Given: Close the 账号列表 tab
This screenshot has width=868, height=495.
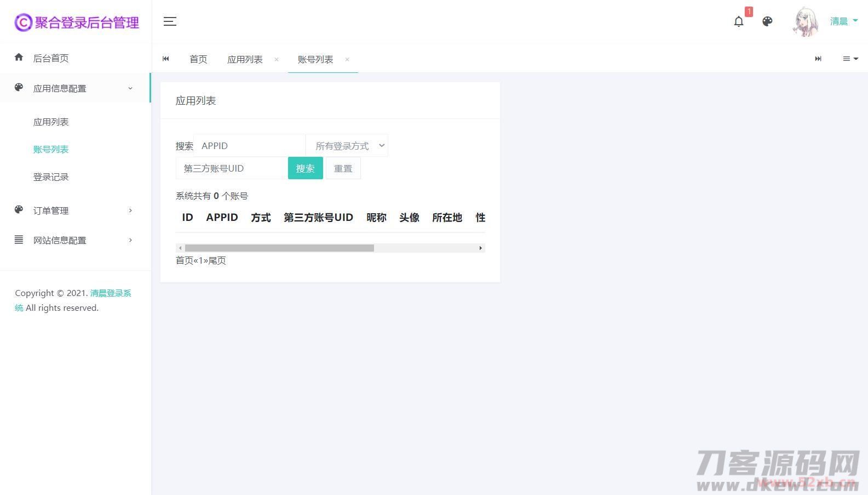Looking at the screenshot, I should click(x=347, y=60).
